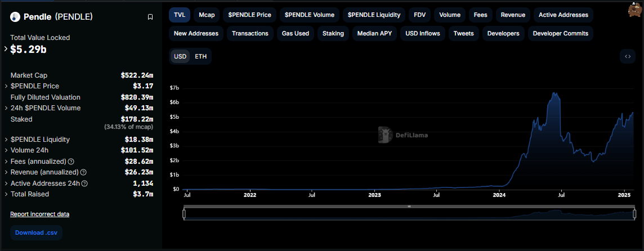Toggle the FDV chart metric

(x=420, y=15)
